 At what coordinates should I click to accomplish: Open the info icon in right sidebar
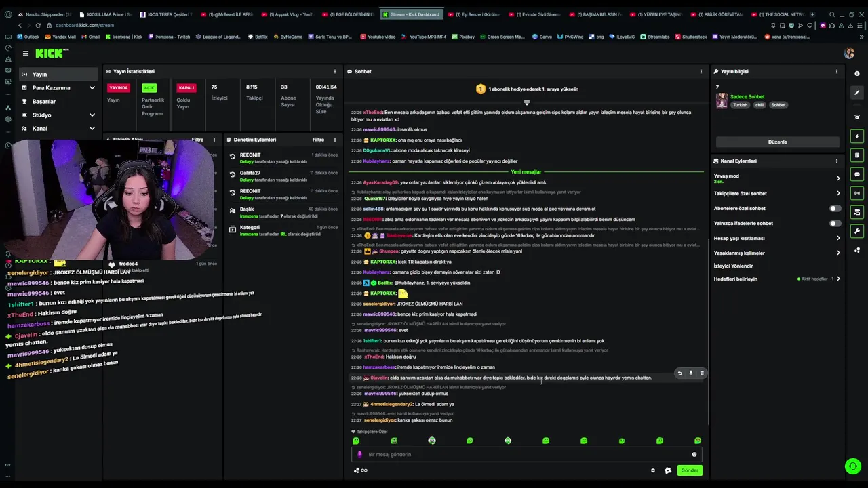857,74
